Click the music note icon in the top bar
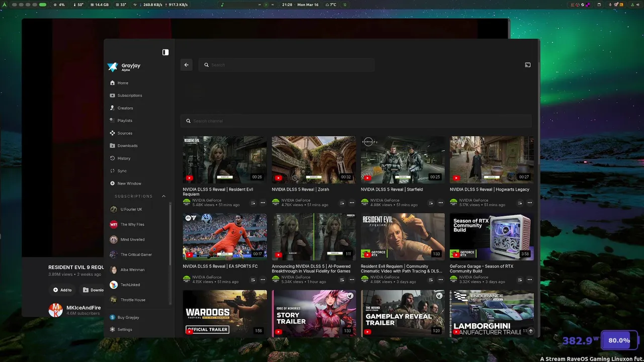 (x=222, y=5)
